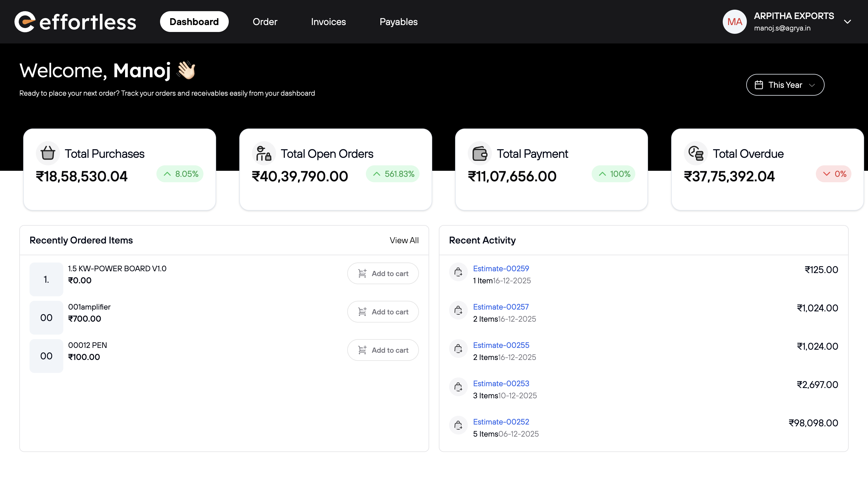Click the Total Payment wallet icon
The height and width of the screenshot is (490, 868).
point(480,154)
